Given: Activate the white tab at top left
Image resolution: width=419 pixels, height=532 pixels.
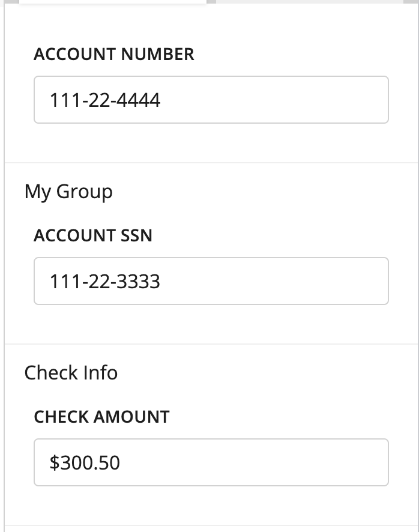Looking at the screenshot, I should [113, 2].
